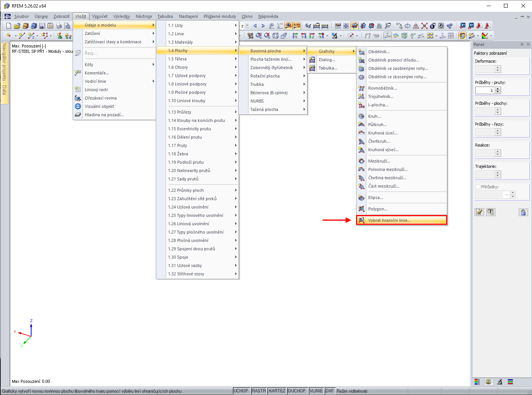Open the Přídavné moduly menu
This screenshot has height=395, width=532.
[220, 16]
